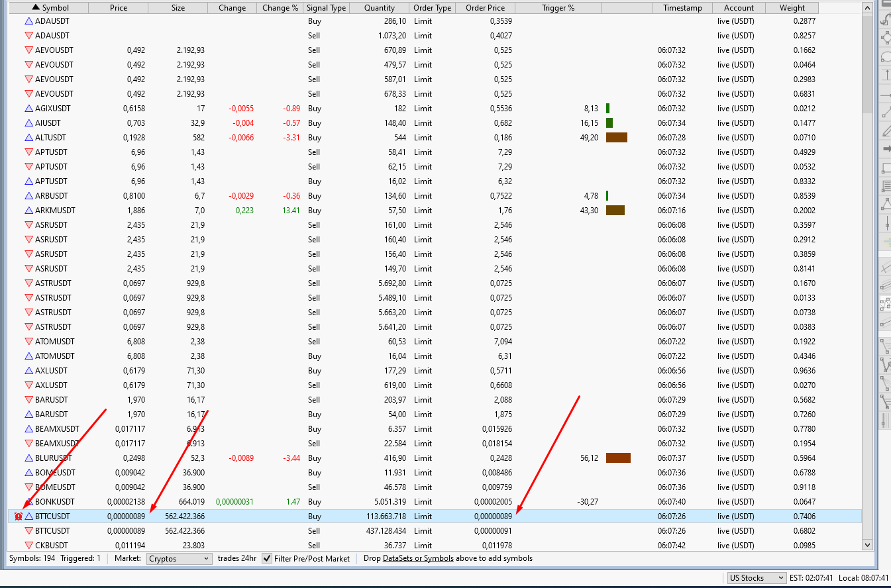Click the red triangle on the BARUSDT Sell row
This screenshot has width=891, height=588.
tap(28, 400)
